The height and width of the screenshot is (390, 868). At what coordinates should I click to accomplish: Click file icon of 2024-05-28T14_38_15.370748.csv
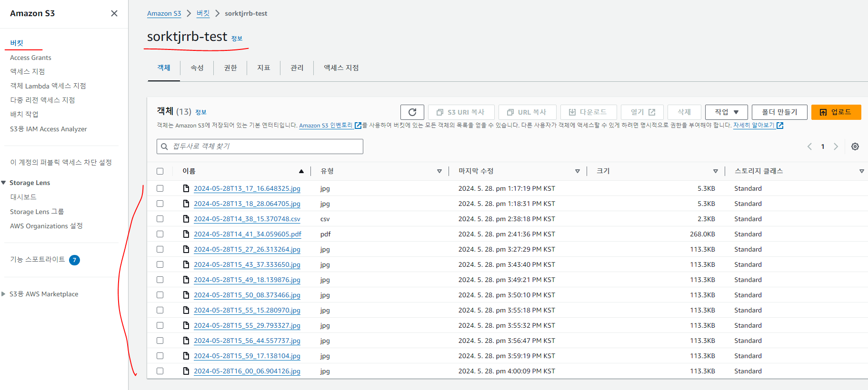tap(187, 219)
